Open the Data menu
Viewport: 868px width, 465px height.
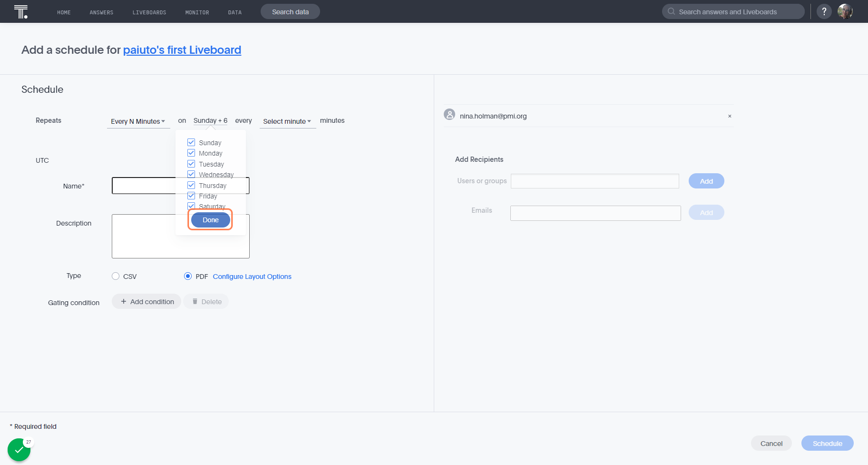pos(235,12)
